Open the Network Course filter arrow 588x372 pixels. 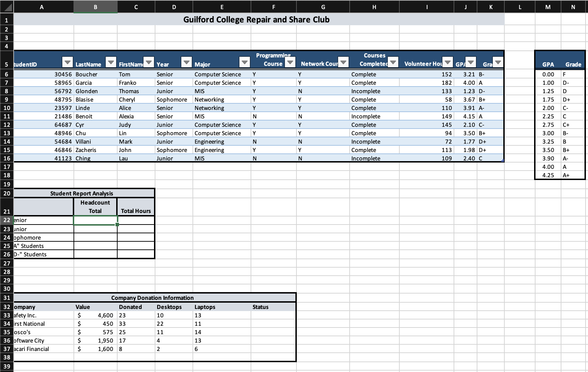343,62
